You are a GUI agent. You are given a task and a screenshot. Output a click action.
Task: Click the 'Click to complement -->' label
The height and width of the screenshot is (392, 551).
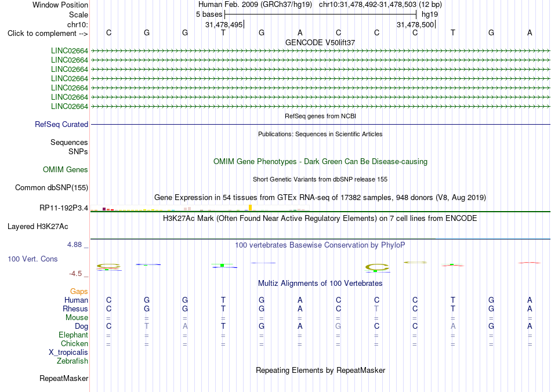(x=48, y=34)
